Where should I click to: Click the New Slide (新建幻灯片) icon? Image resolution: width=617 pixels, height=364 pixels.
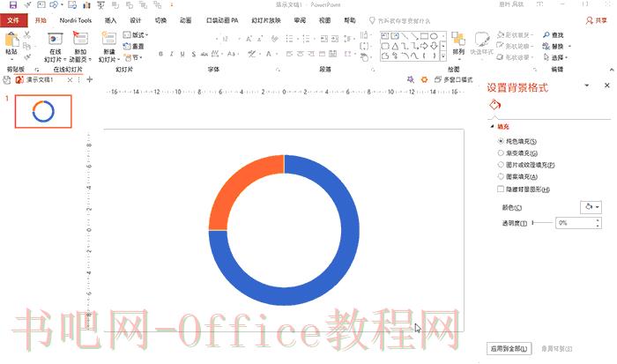pos(108,39)
